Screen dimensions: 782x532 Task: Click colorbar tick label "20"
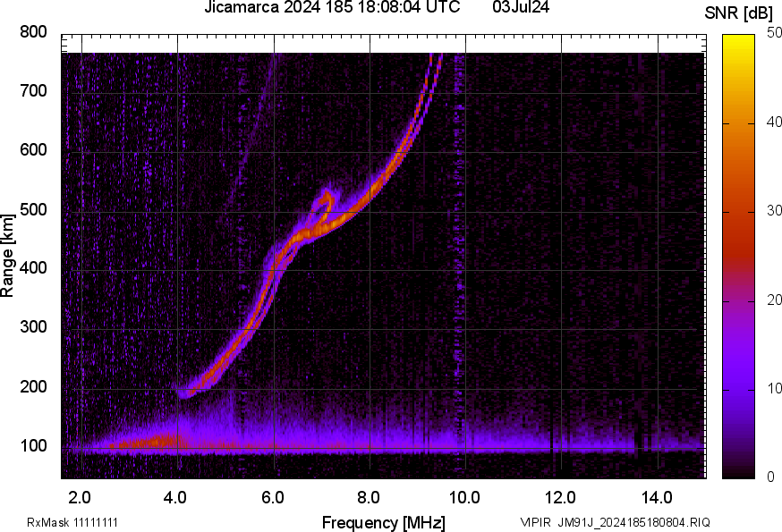774,300
